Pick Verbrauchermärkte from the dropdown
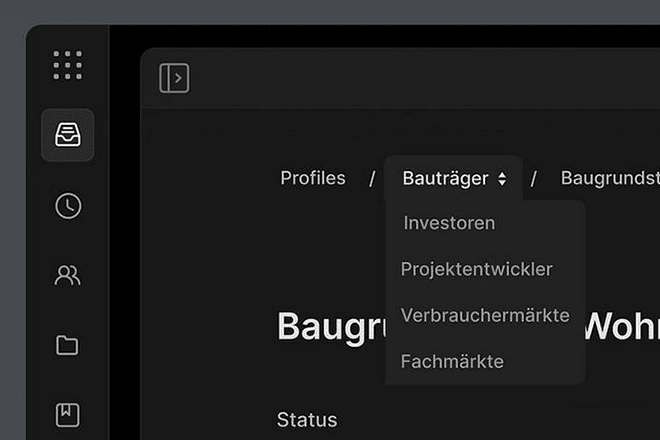This screenshot has height=440, width=660. pos(484,315)
